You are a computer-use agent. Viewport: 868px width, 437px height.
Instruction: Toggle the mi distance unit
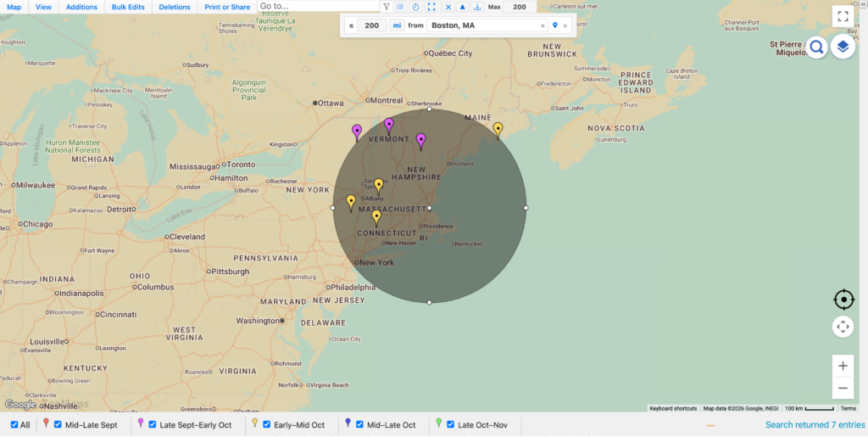point(397,25)
